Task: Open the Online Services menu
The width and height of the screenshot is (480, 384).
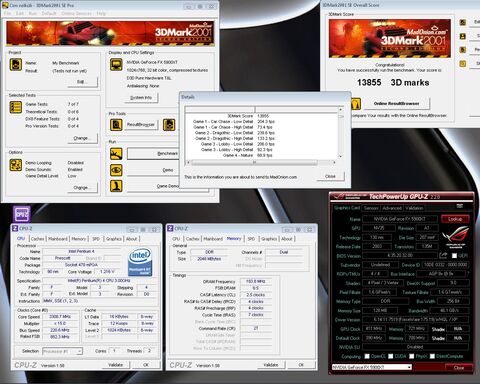Action: tap(76, 14)
